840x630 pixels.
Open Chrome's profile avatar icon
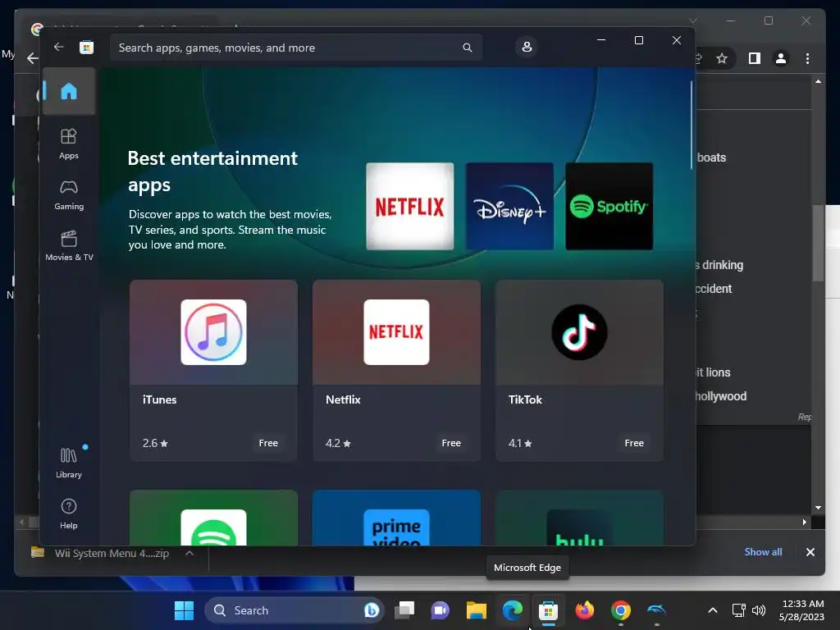(781, 58)
